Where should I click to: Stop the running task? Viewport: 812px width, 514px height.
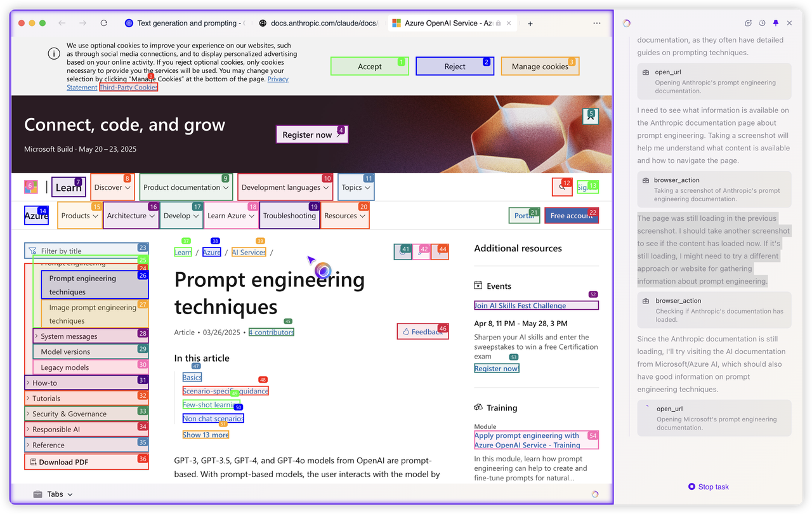[x=709, y=487]
